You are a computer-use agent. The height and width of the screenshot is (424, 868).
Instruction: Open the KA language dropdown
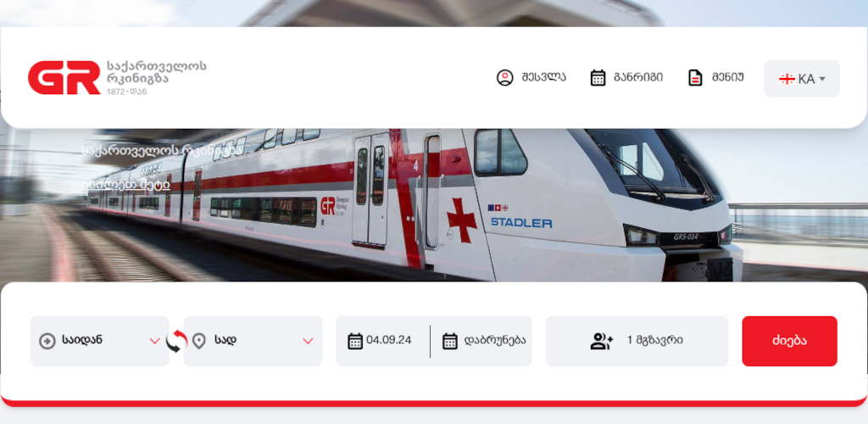click(802, 79)
